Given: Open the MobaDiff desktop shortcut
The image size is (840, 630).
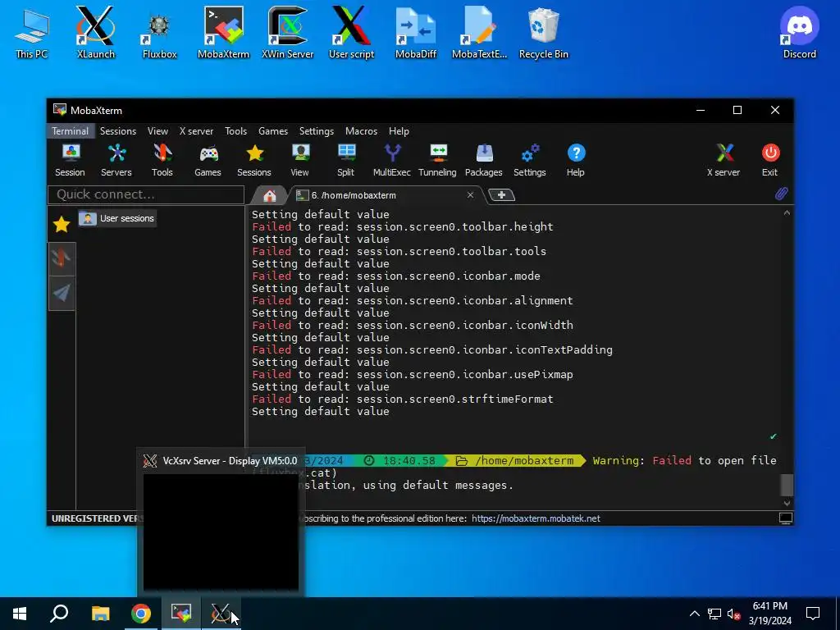Looking at the screenshot, I should (x=416, y=33).
